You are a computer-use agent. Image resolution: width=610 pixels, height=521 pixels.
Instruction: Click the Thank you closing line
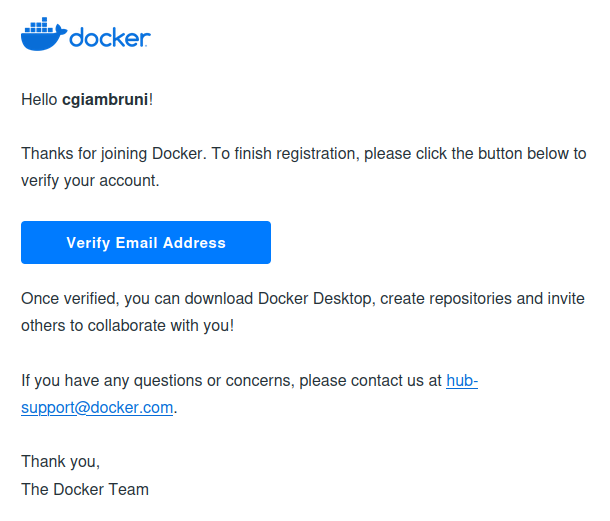60,462
